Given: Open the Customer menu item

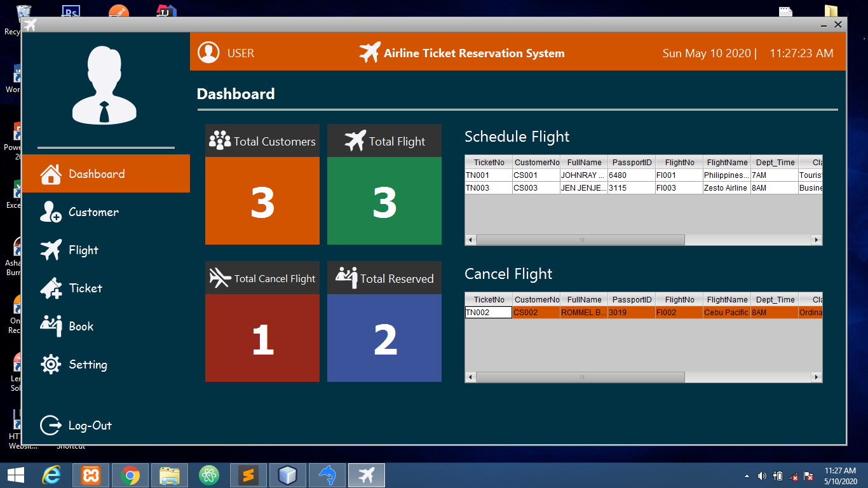Looking at the screenshot, I should pyautogui.click(x=93, y=212).
